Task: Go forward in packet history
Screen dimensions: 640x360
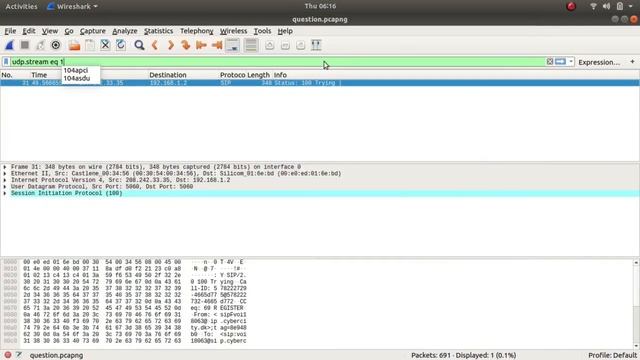Action: 171,45
